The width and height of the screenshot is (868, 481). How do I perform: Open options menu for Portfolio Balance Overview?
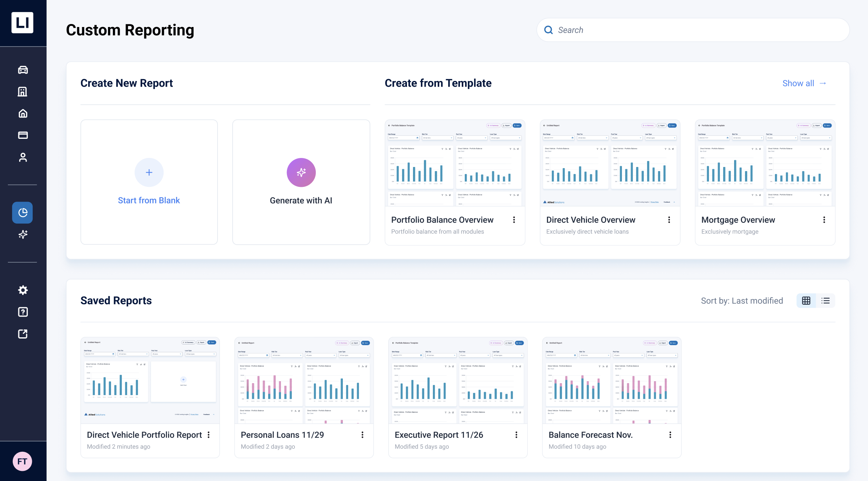pos(514,220)
